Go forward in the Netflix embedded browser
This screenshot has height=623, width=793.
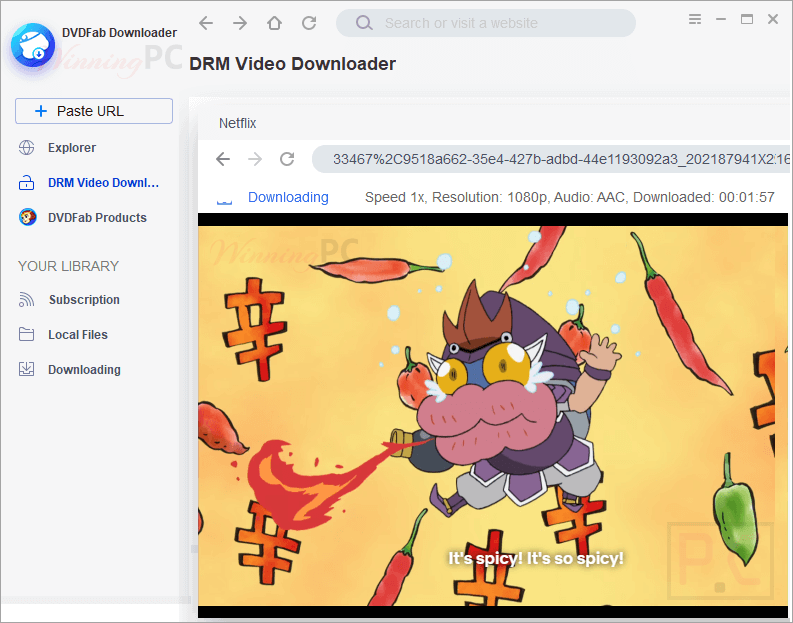point(255,159)
